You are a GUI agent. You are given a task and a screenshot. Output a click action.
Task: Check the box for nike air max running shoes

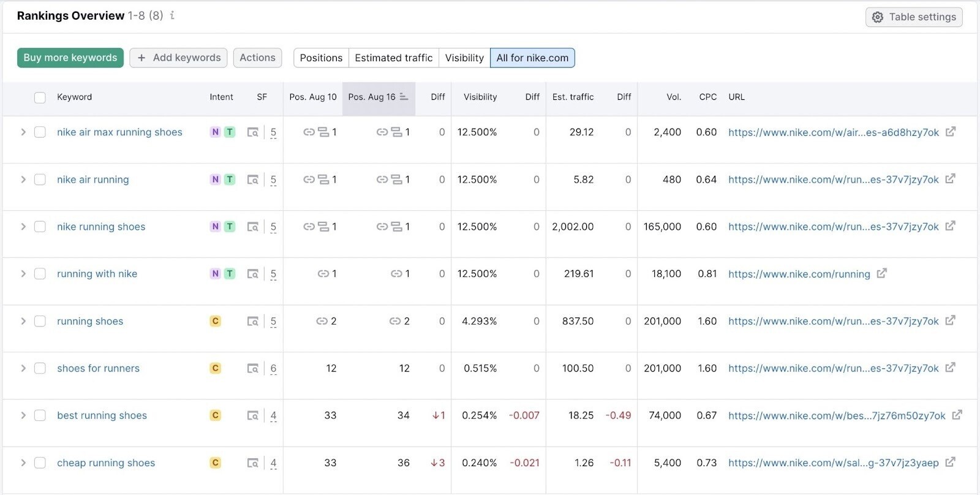pos(40,132)
